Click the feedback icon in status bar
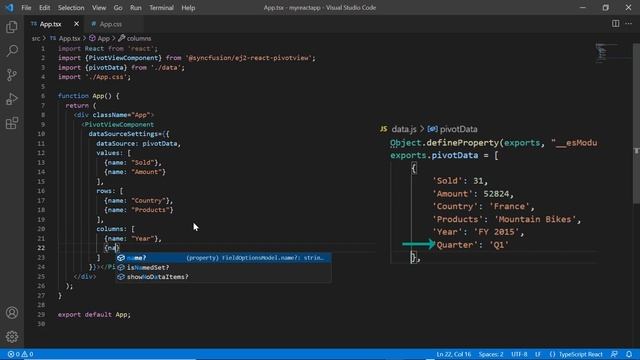Viewport: 640px width, 360px height. (614, 354)
